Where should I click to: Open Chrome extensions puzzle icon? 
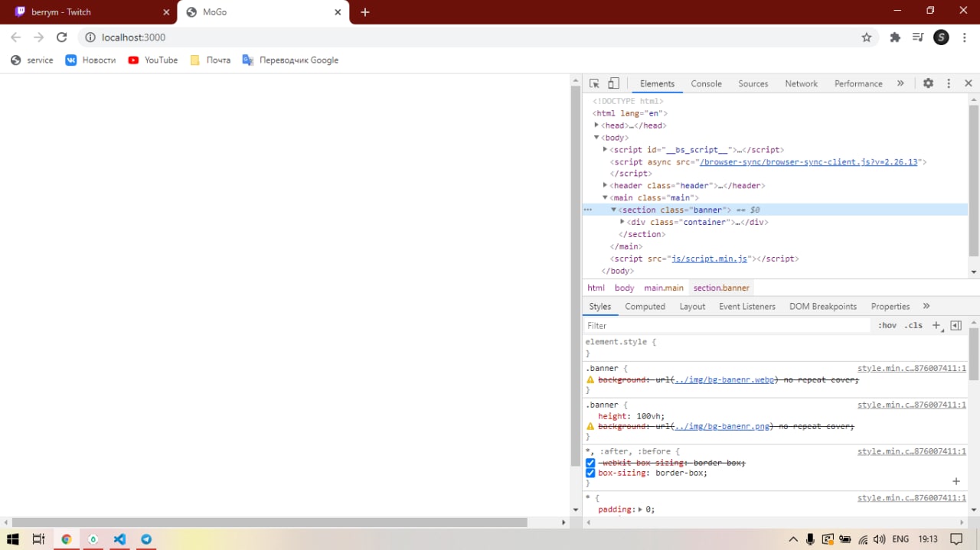[x=895, y=37]
